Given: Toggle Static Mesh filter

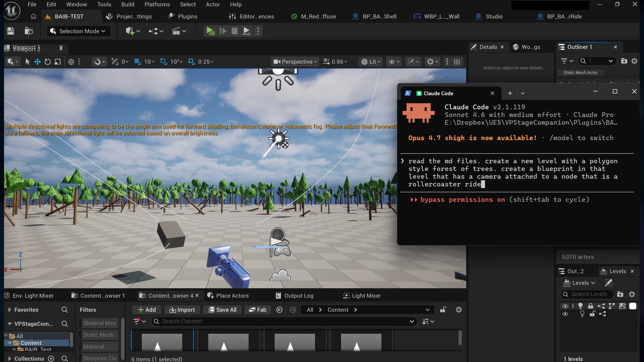Looking at the screenshot, I should 99,335.
